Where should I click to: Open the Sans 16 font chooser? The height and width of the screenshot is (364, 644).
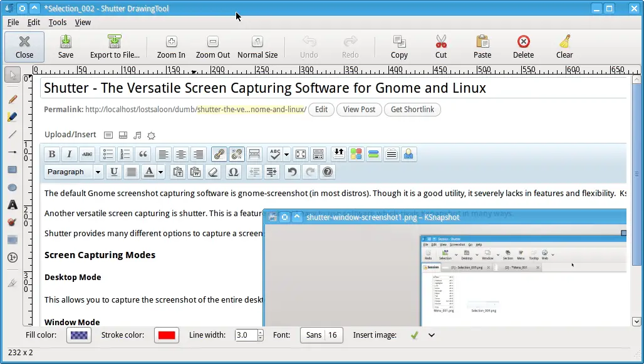click(321, 335)
